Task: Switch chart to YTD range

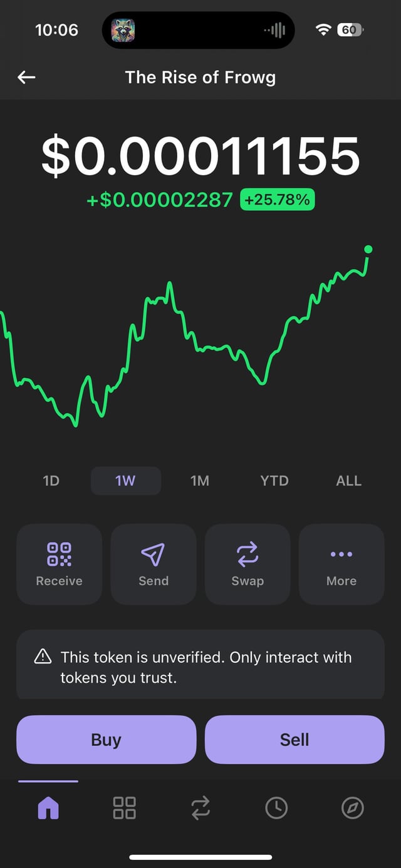Action: click(x=274, y=481)
